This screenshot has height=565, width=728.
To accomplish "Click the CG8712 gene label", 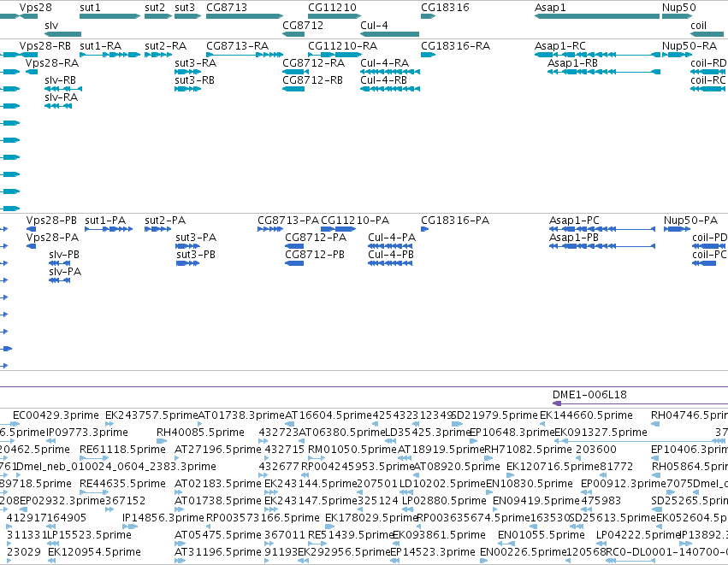I will (303, 26).
